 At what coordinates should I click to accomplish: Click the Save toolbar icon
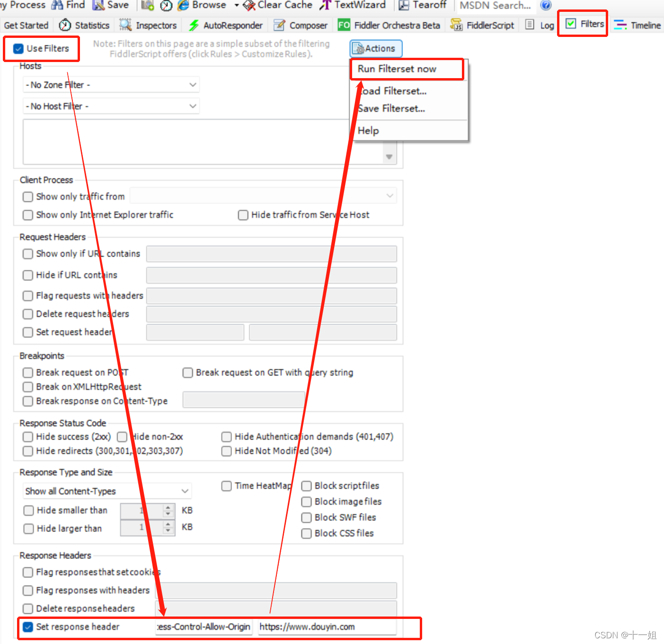pyautogui.click(x=98, y=5)
